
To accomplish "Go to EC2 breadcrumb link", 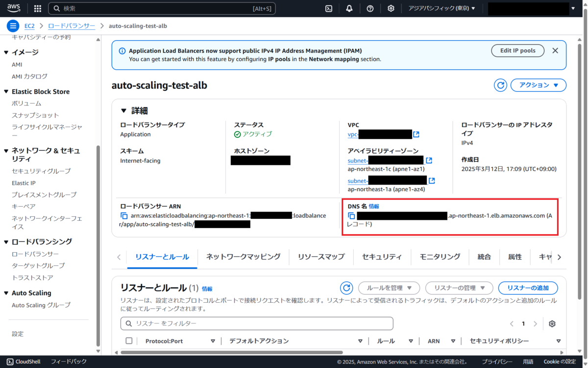I will [x=29, y=26].
